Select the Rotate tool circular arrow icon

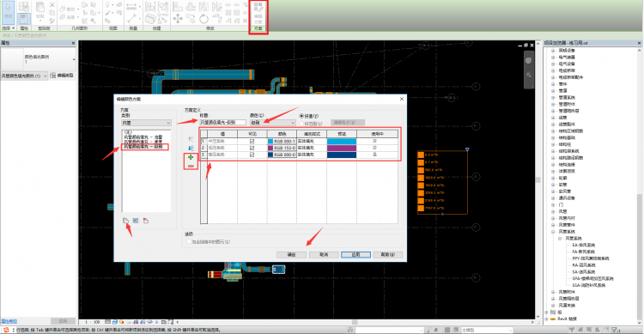[x=204, y=18]
